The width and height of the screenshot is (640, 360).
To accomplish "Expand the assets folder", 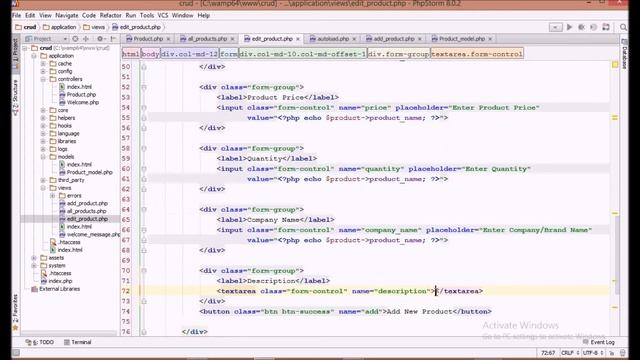I will (34, 258).
